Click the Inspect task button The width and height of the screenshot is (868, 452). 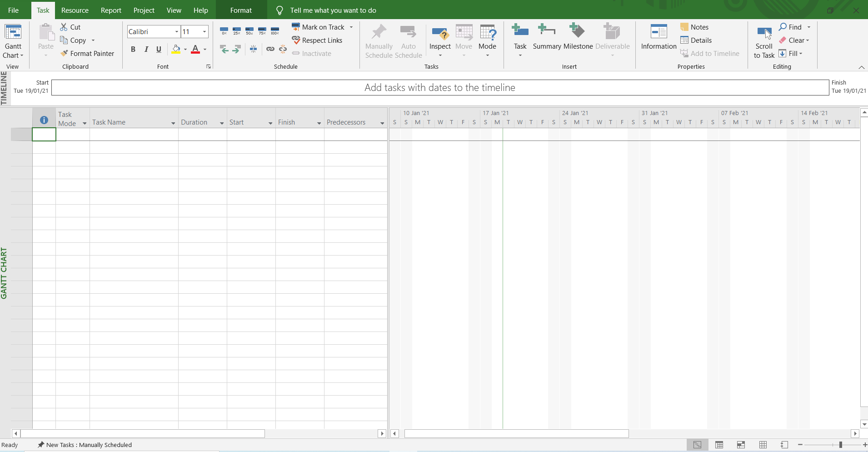[440, 41]
